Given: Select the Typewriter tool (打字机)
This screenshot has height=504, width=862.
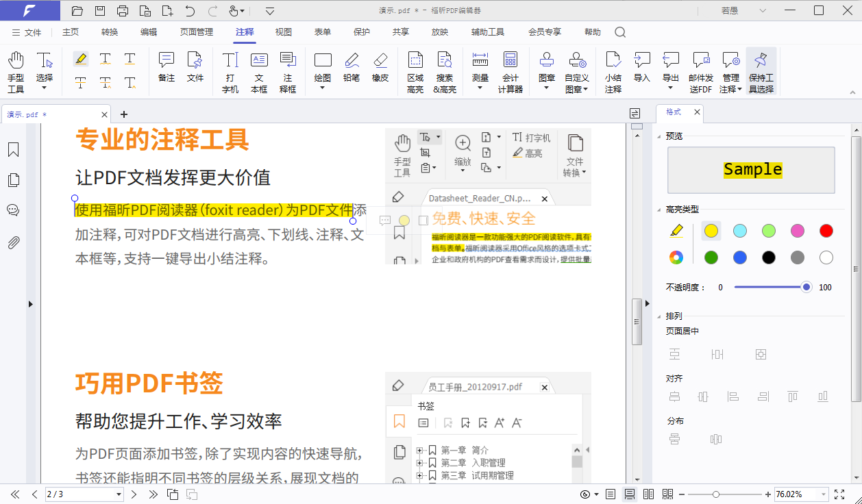Looking at the screenshot, I should click(231, 72).
